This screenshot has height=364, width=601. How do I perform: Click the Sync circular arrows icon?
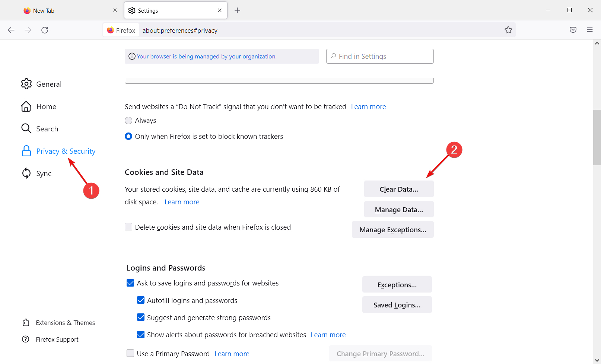tap(26, 173)
